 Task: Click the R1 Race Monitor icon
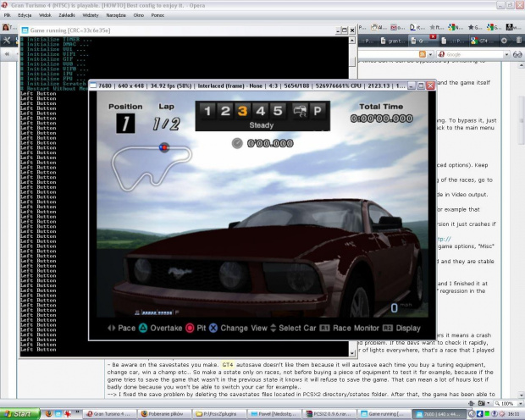(324, 329)
